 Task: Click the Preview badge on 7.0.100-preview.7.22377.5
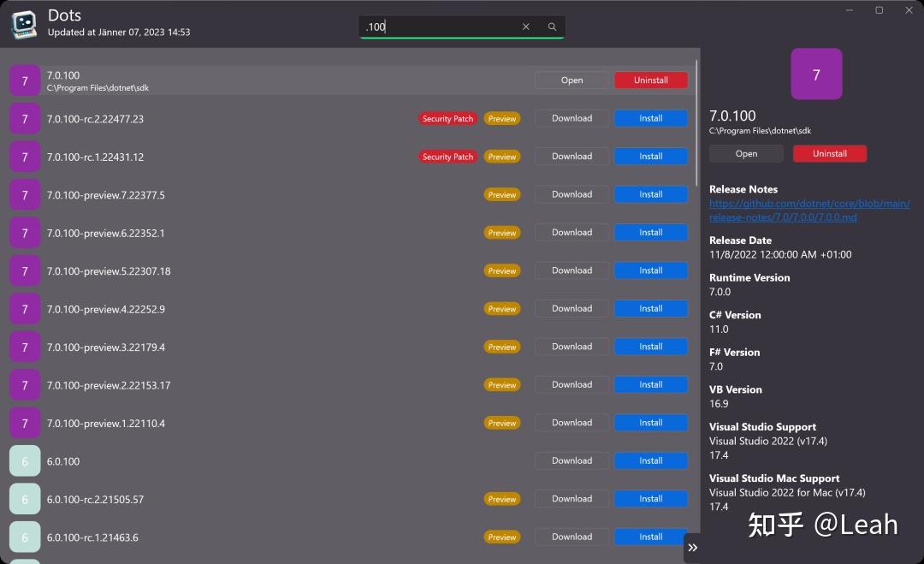coord(502,194)
